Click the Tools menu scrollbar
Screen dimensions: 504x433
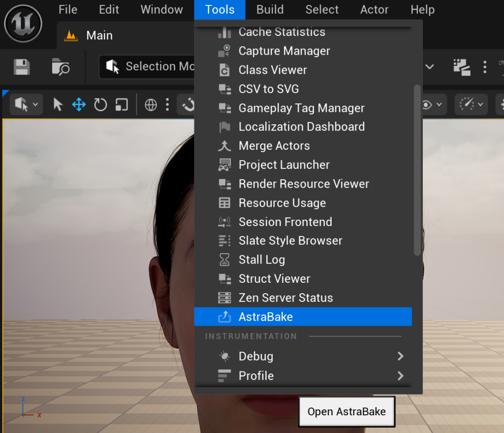tap(417, 170)
